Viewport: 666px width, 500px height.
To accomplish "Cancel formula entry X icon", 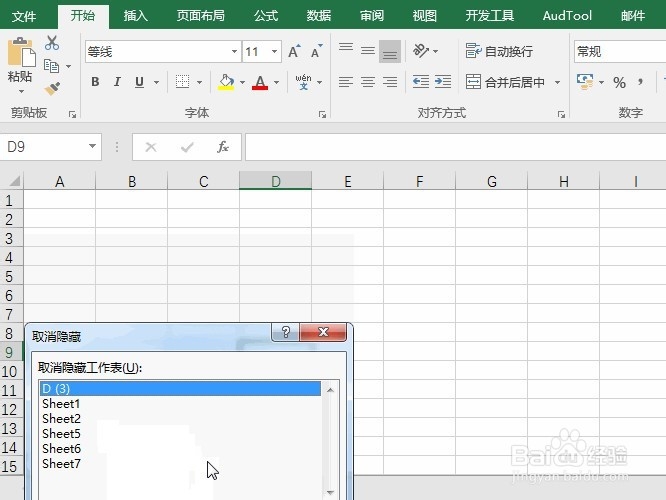I will tap(151, 147).
